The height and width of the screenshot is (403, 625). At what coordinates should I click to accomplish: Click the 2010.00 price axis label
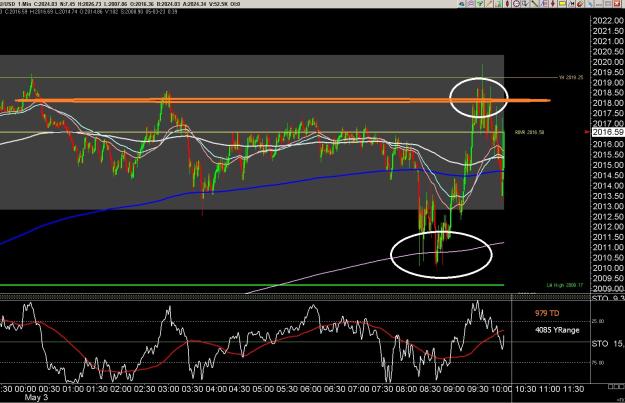point(608,268)
